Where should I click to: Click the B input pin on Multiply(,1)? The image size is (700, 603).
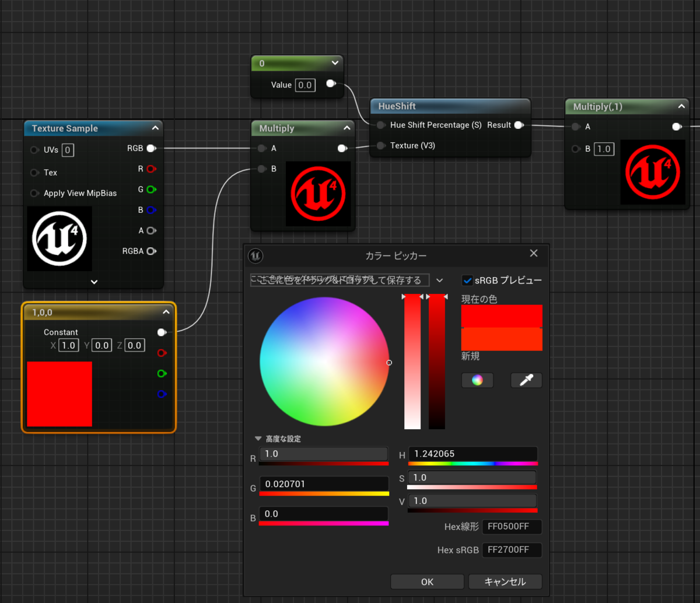576,149
